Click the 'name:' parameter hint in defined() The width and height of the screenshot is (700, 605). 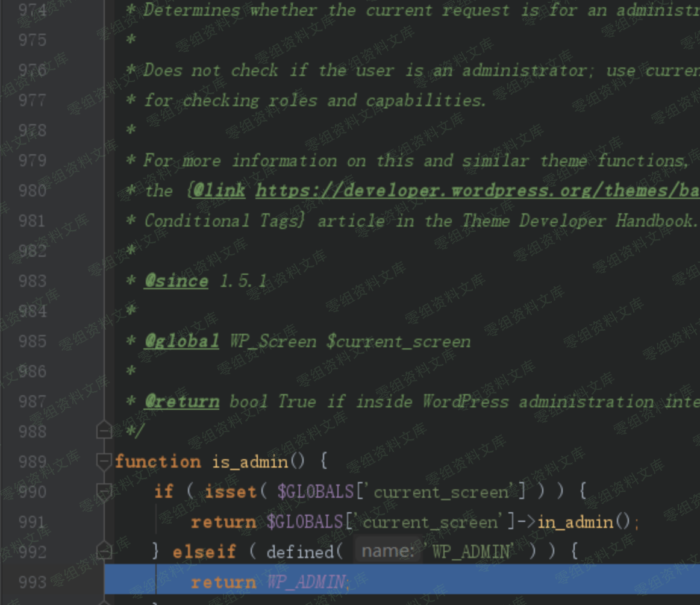coord(387,552)
